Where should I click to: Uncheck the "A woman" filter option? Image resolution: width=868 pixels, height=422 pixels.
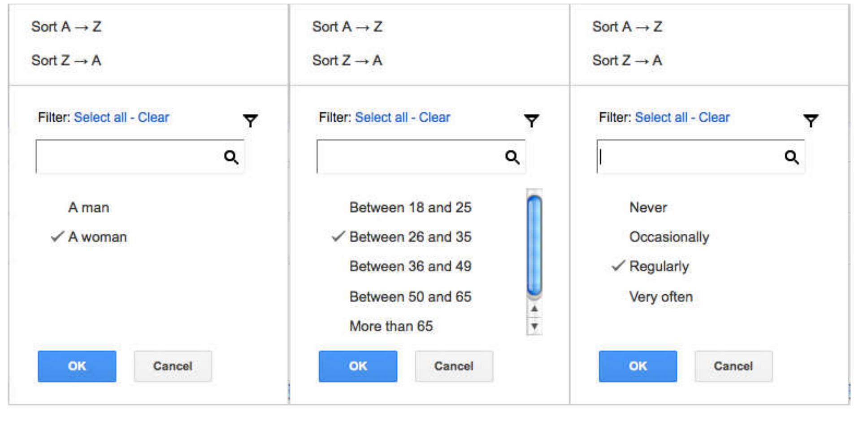coord(97,237)
